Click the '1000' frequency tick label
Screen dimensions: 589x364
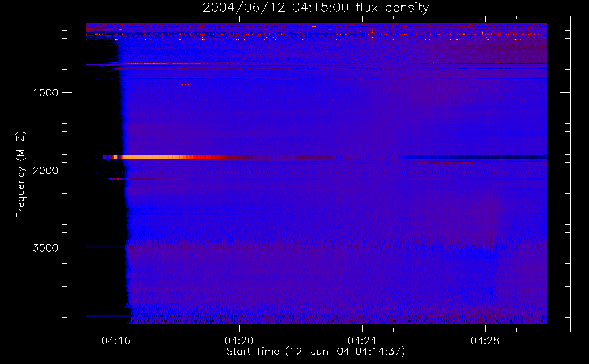pyautogui.click(x=46, y=93)
